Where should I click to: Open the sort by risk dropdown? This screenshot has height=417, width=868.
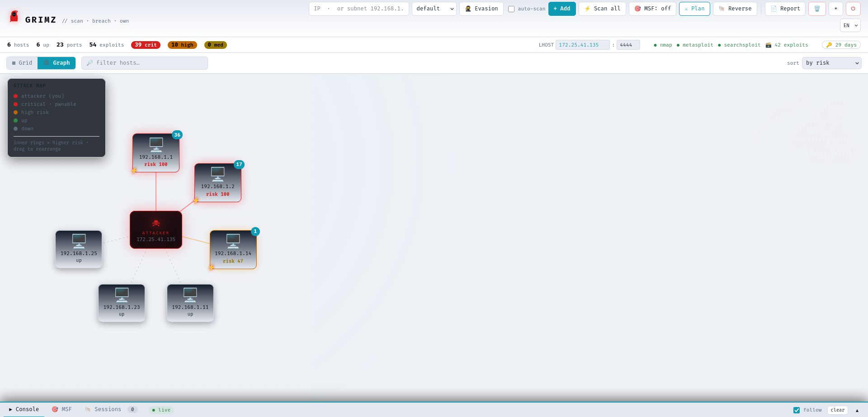(x=832, y=63)
